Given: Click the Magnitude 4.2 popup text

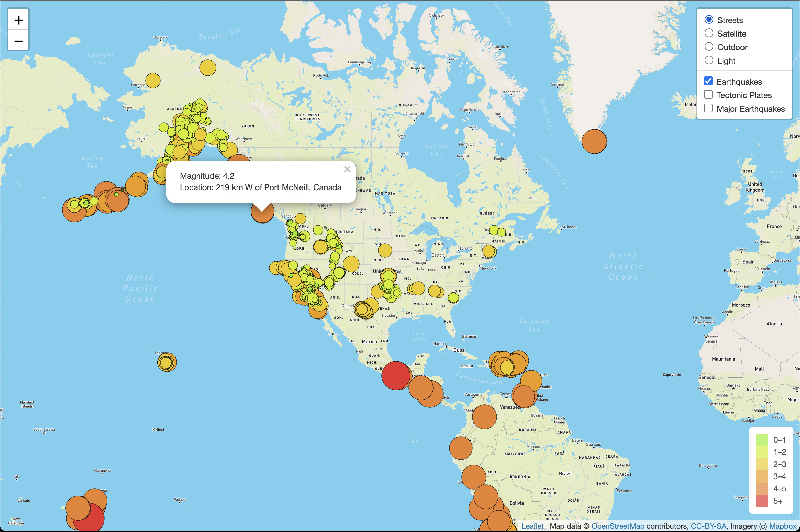Looking at the screenshot, I should (207, 176).
